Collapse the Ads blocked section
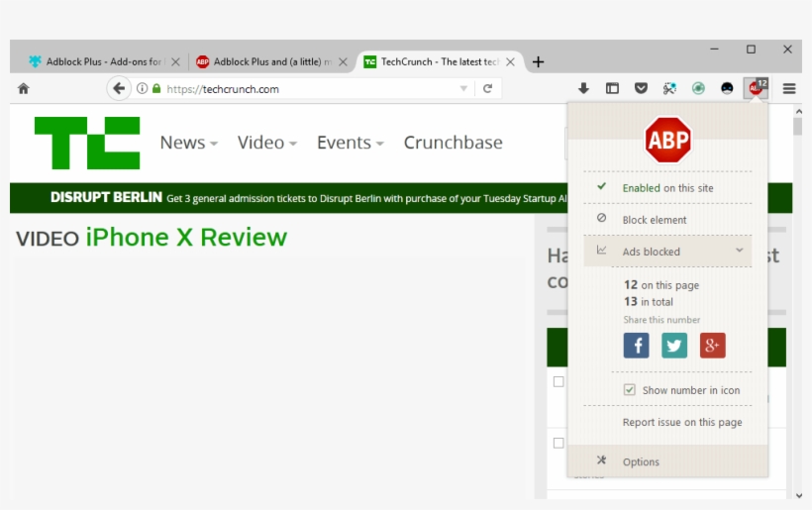812x510 pixels. tap(739, 252)
